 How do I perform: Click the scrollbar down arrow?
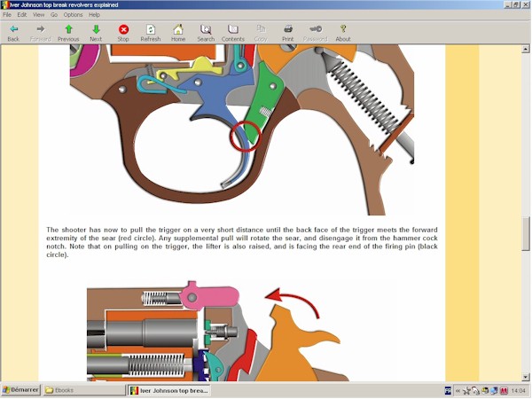[526, 377]
